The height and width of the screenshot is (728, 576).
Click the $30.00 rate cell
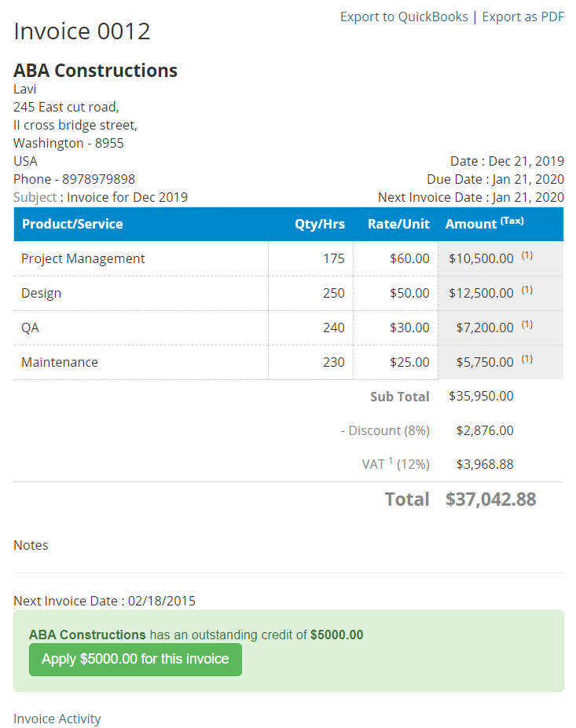click(409, 327)
